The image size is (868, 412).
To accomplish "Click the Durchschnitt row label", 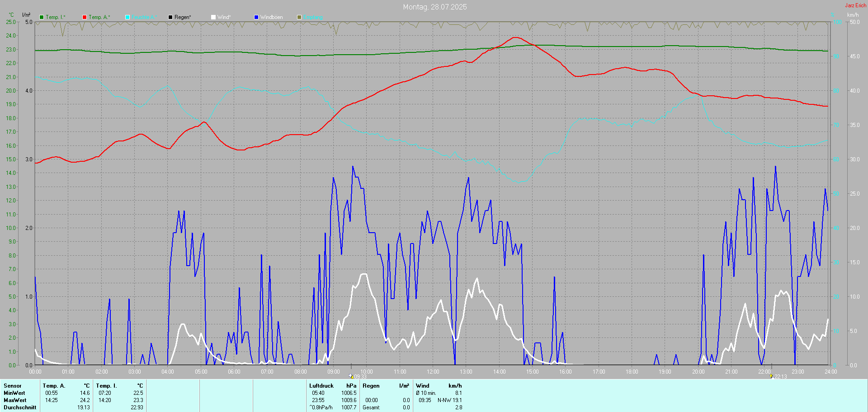I will tap(20, 407).
